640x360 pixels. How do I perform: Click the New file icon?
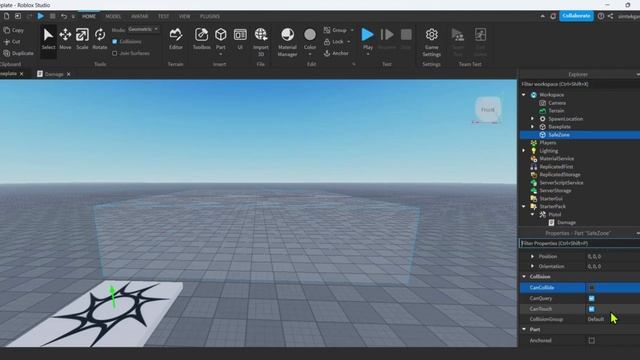pyautogui.click(x=7, y=16)
